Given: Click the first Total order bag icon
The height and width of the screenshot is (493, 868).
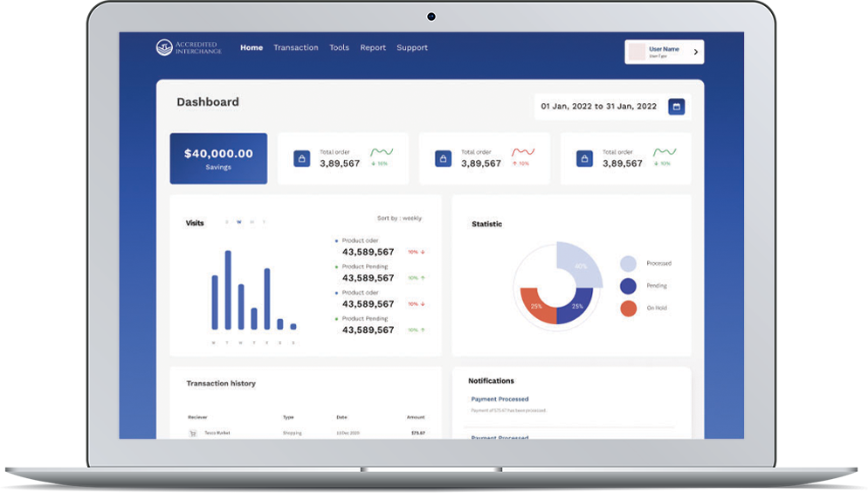Looking at the screenshot, I should 302,159.
